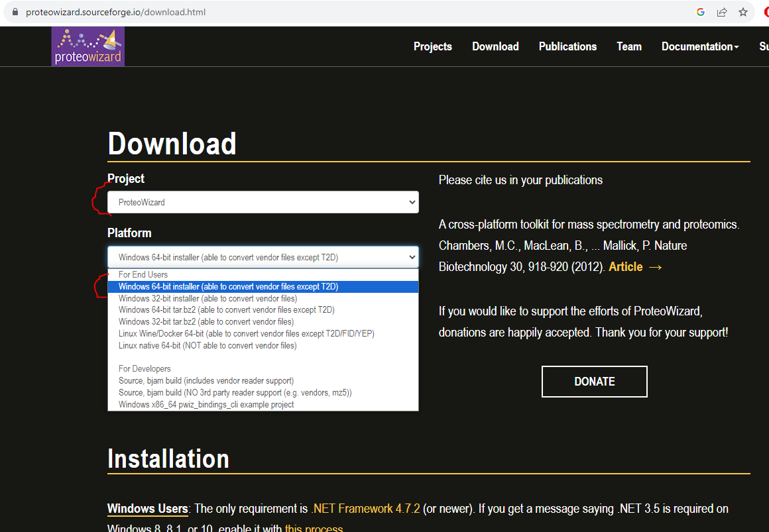Click the browser address bar URL
The height and width of the screenshot is (532, 769).
(x=116, y=13)
